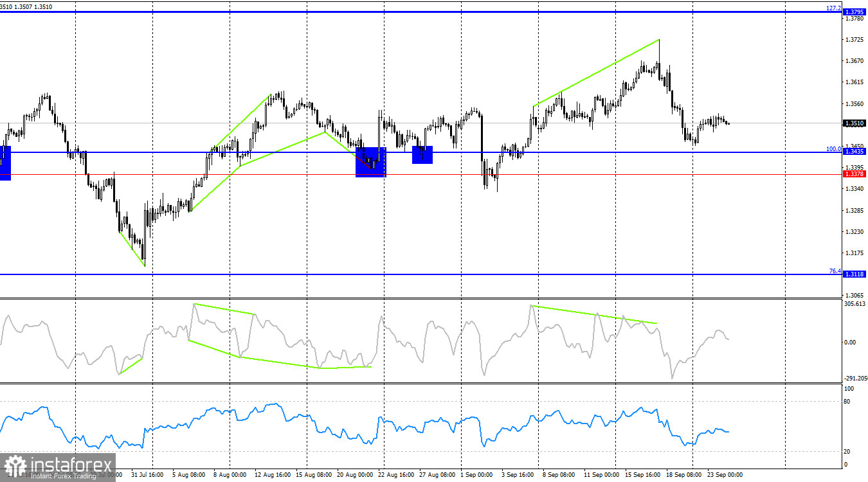868x482 pixels.
Task: Click the 1.3340 price axis value
Action: coord(855,189)
